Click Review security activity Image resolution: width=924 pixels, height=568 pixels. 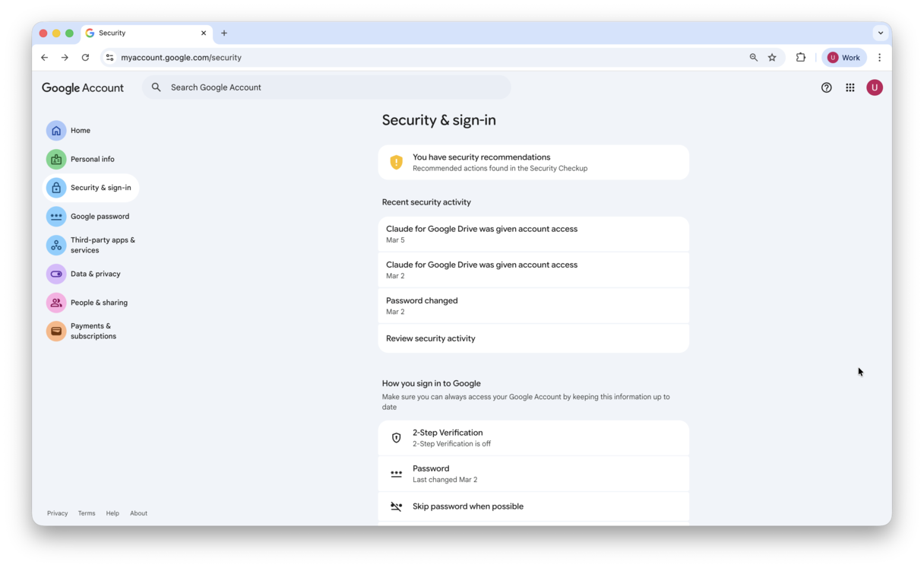[431, 338]
